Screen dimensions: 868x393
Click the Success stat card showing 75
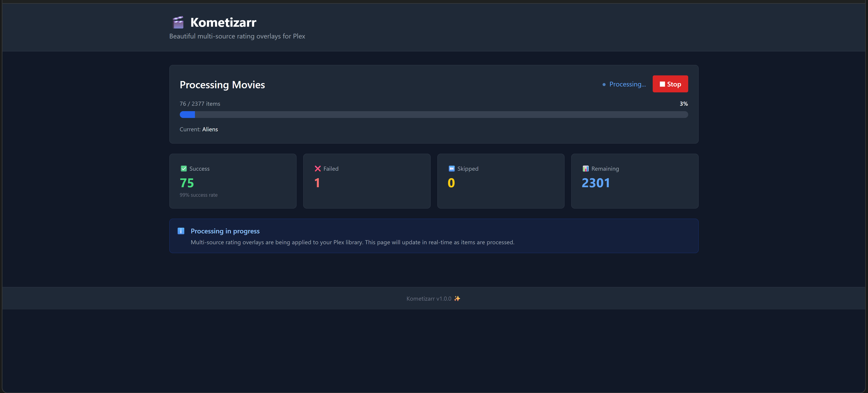[x=233, y=181]
